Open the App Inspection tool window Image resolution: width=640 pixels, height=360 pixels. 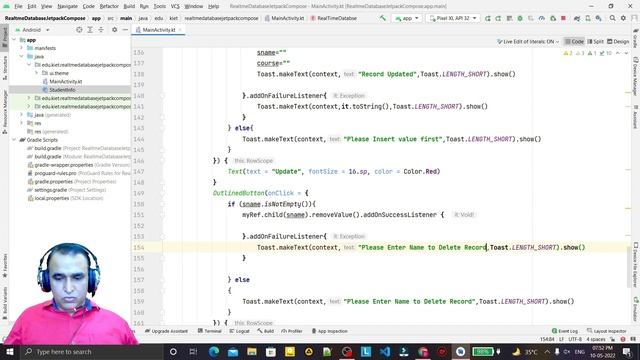pyautogui.click(x=329, y=331)
